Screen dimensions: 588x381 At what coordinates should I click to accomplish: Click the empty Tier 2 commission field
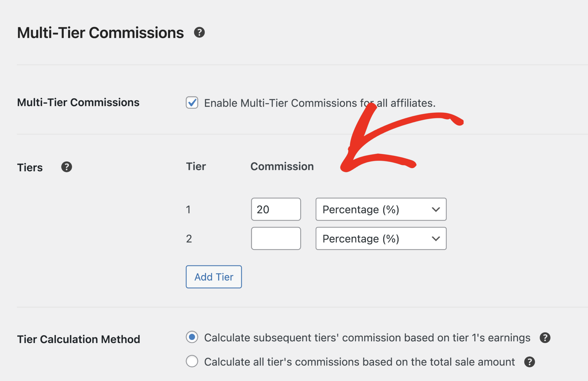coord(276,238)
